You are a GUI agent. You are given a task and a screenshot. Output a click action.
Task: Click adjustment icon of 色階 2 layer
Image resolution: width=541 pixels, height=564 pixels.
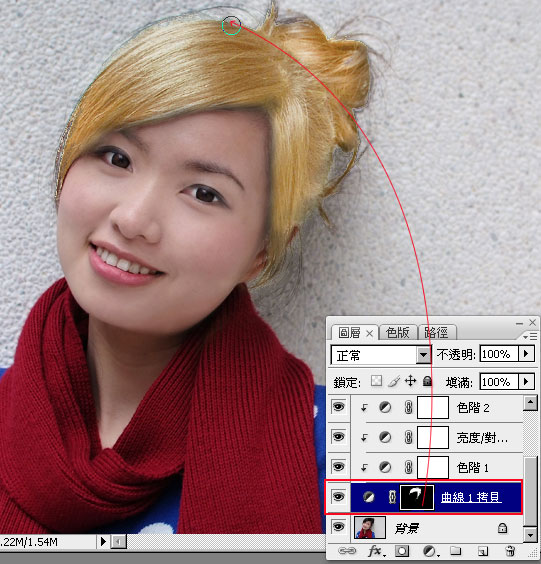click(x=385, y=408)
